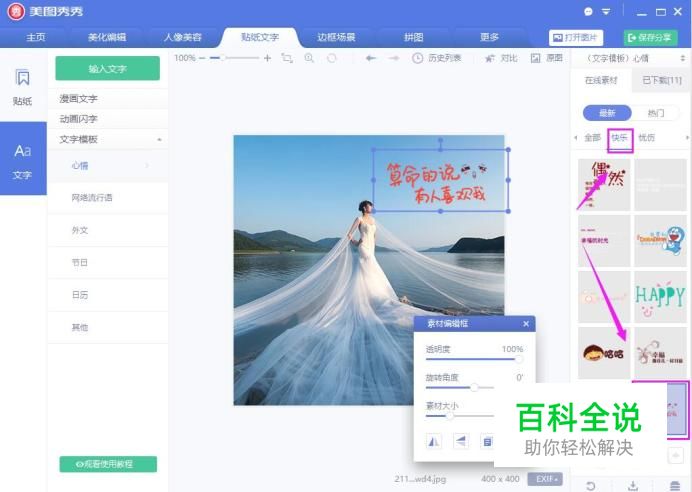The width and height of the screenshot is (692, 492).
Task: Click the 打开图片 button
Action: click(576, 38)
